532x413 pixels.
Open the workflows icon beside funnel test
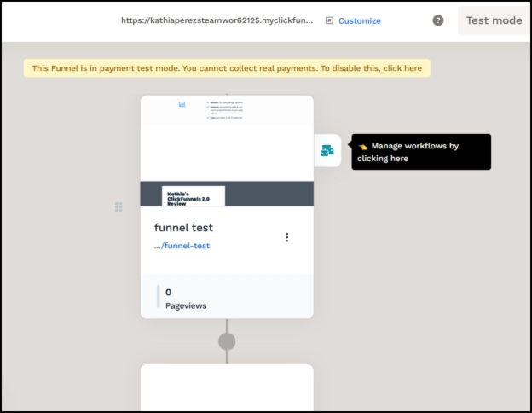(x=327, y=150)
